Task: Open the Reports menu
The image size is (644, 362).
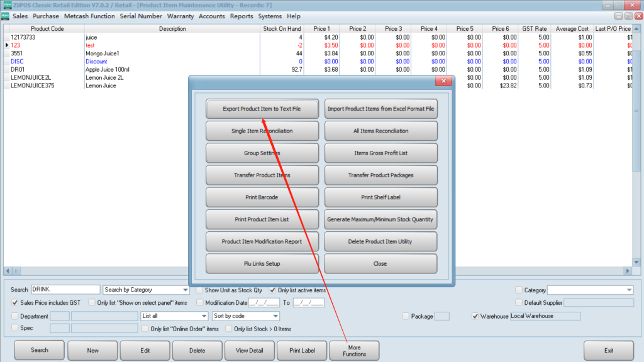Action: (241, 16)
